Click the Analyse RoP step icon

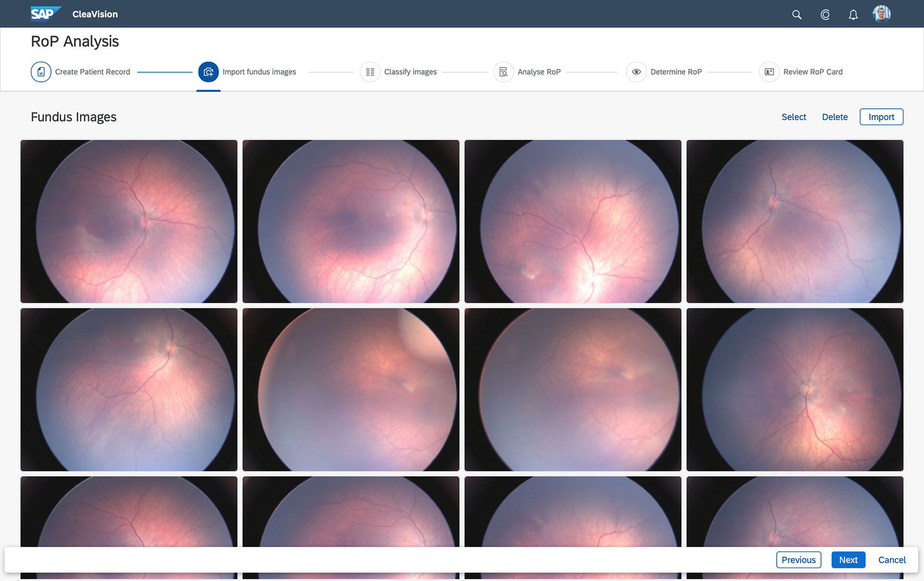(503, 72)
